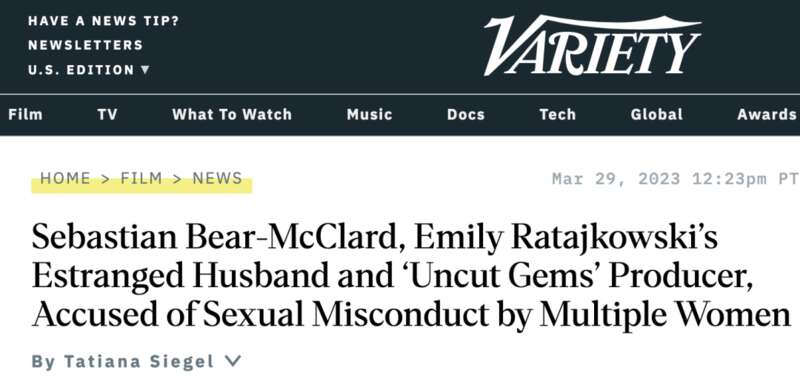Select the Music nav item
The image size is (800, 376).
[369, 114]
